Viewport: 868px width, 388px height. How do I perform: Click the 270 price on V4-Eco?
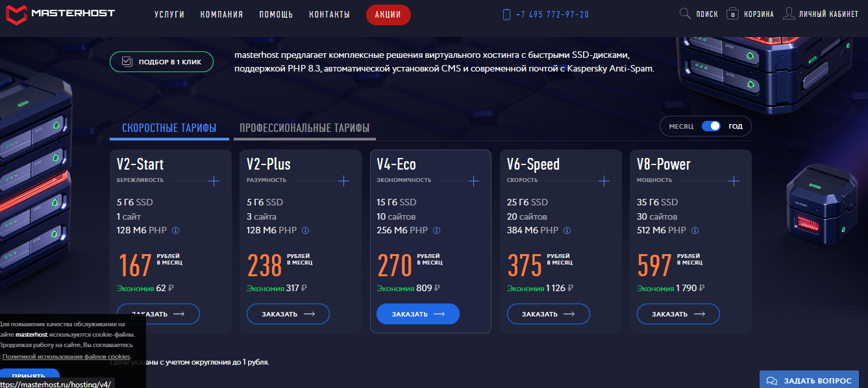pos(395,265)
